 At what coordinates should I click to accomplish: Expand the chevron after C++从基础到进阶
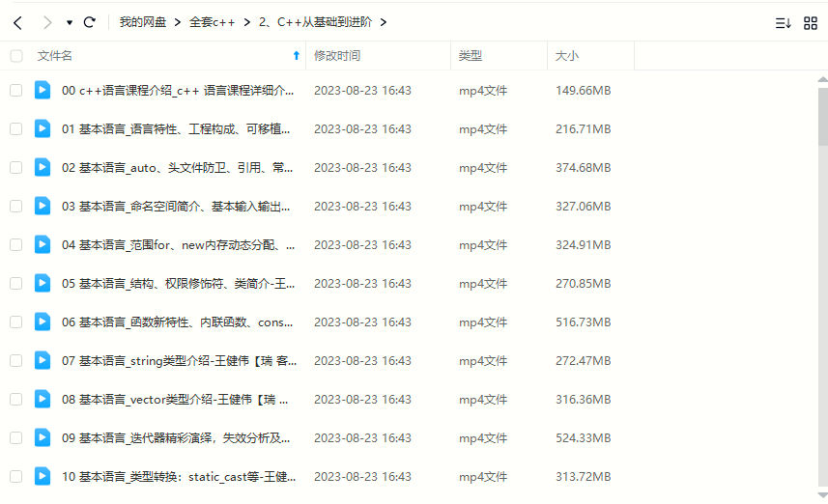[384, 22]
